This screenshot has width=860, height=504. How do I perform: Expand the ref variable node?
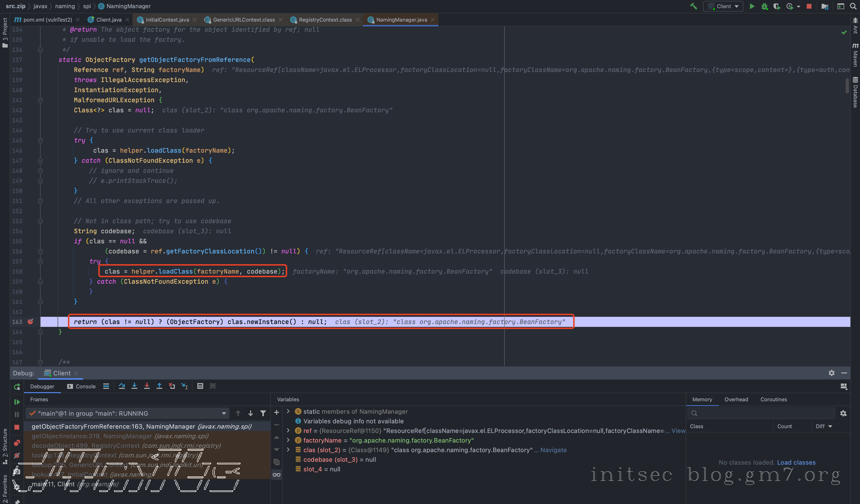point(288,431)
